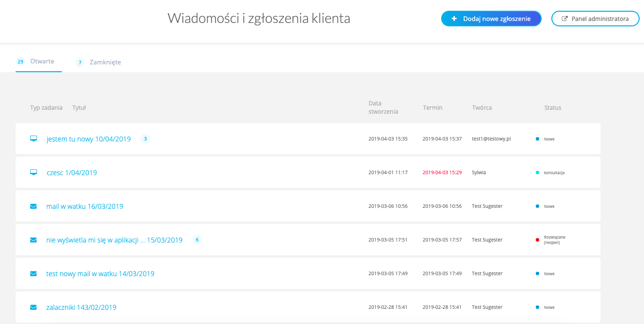Image resolution: width=644 pixels, height=324 pixels.
Task: Click the external-link icon in "Panel administratora"
Action: (x=565, y=18)
